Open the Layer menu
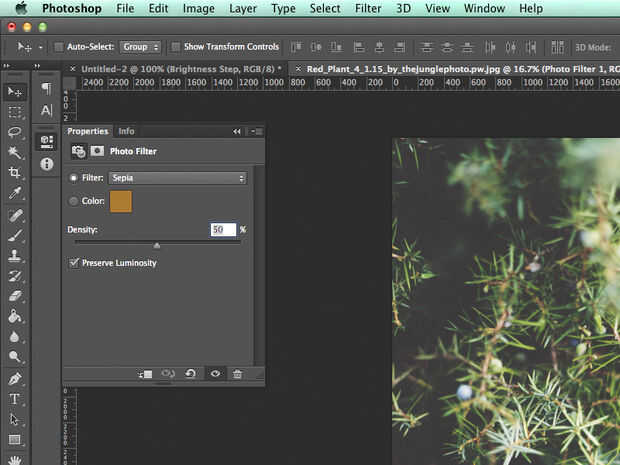The image size is (620, 465). click(243, 8)
